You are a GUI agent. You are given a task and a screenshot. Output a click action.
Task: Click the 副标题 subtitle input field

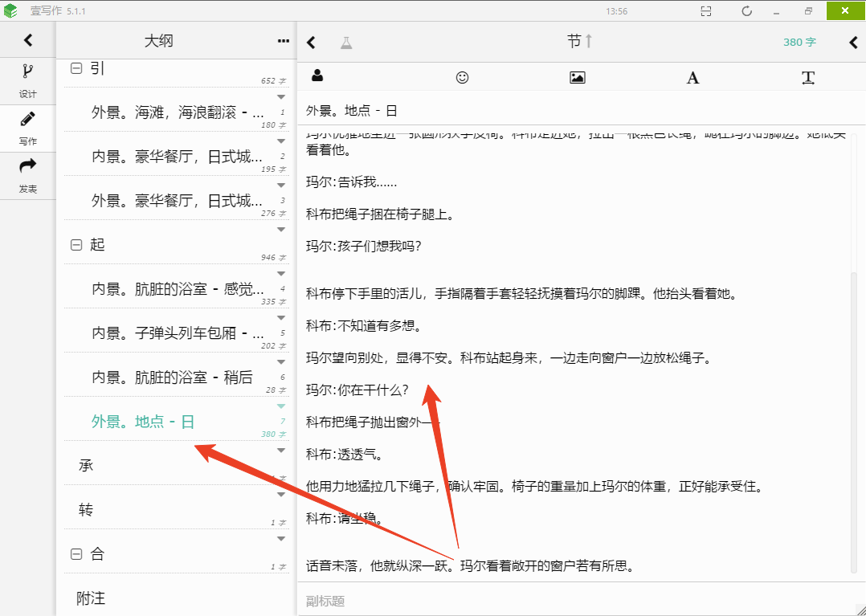582,601
